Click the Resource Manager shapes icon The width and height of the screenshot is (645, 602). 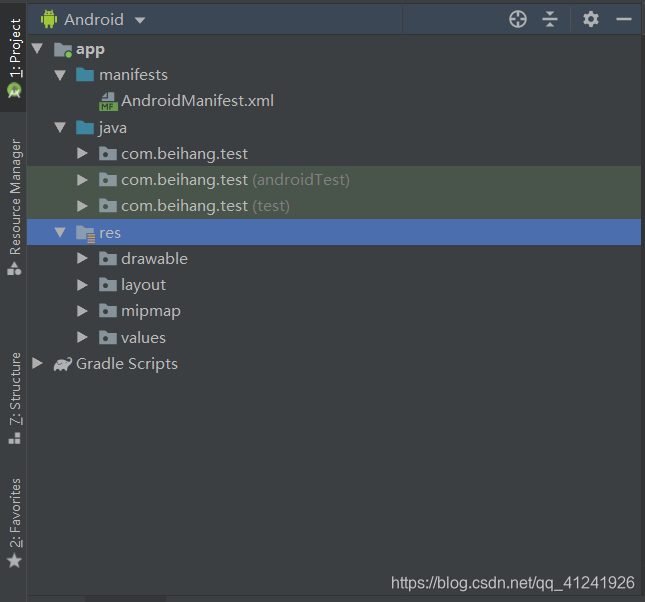point(14,269)
